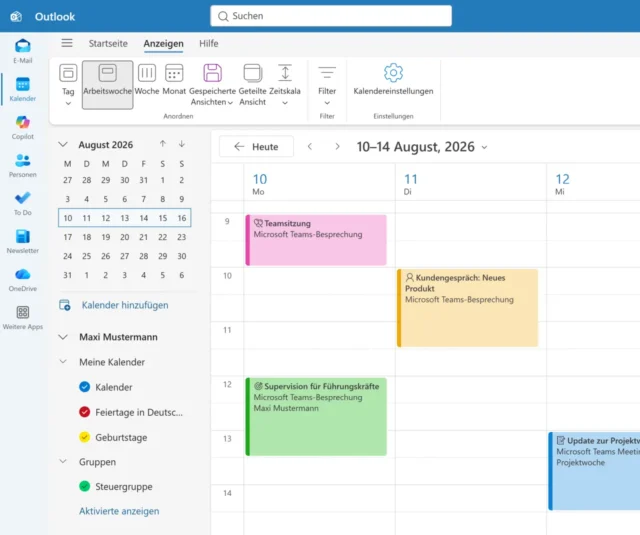Click the Outlook app logo icon
This screenshot has width=640, height=535.
point(16,16)
